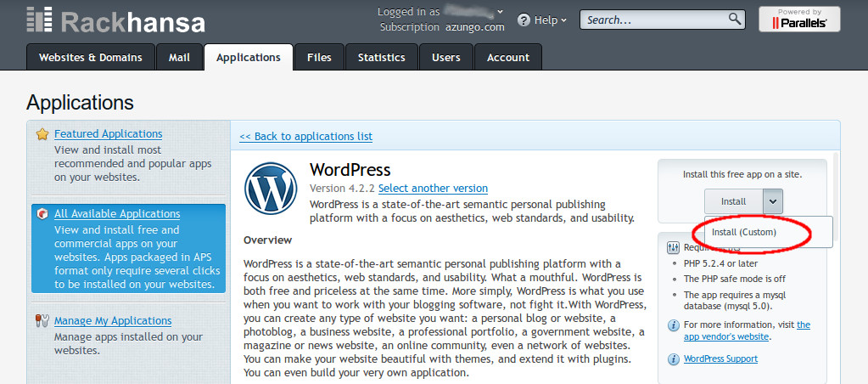Click the Install button
This screenshot has height=384, width=868.
click(733, 201)
